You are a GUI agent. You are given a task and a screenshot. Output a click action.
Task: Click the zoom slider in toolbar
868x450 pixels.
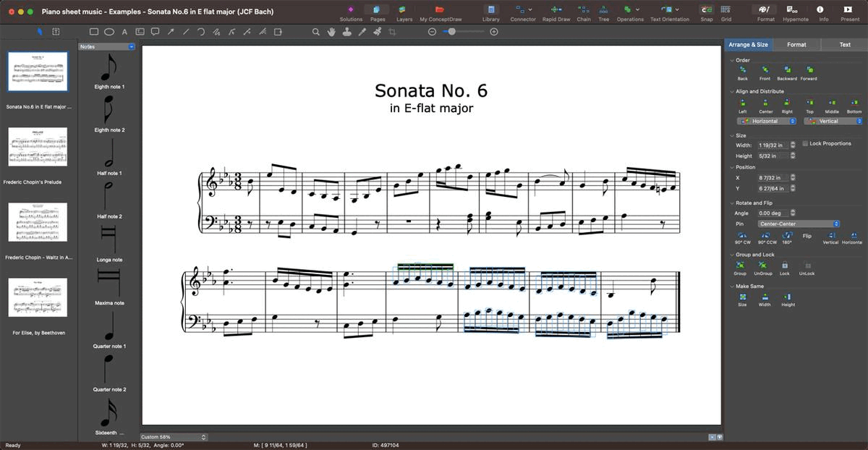[463, 32]
